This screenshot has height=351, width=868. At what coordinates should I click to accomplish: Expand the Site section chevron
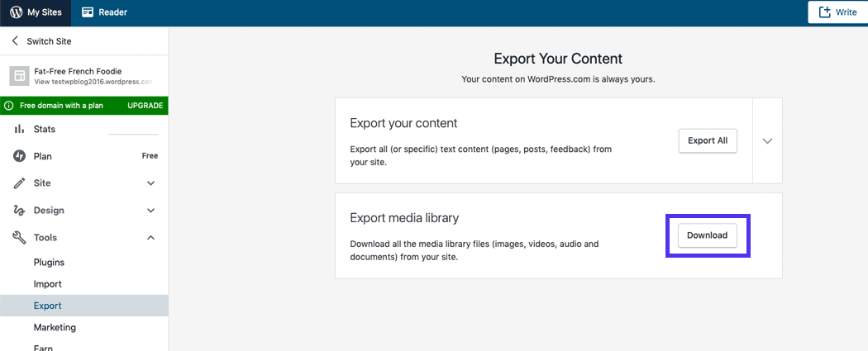click(x=150, y=183)
